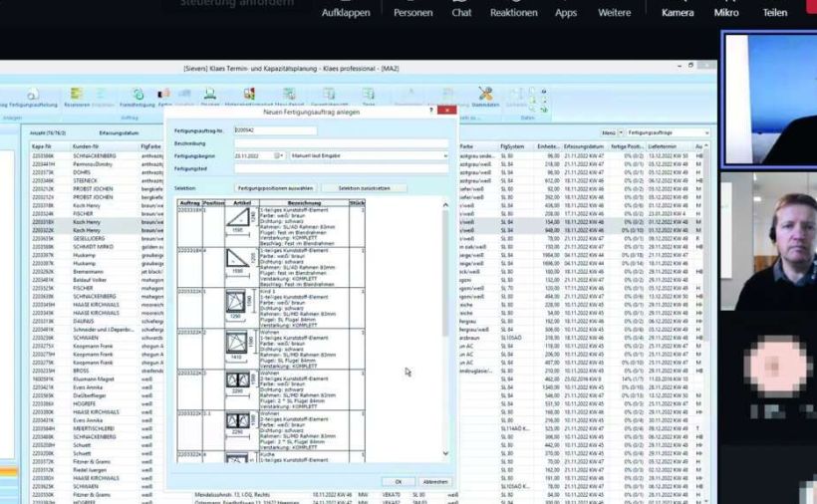Screen dimensions: 817x504
Task: Click the Reservieren toolbar icon
Action: pyautogui.click(x=77, y=98)
